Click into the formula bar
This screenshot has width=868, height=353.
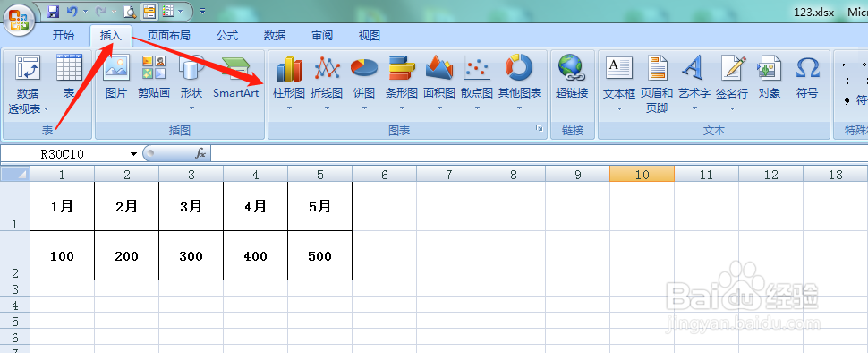coord(539,153)
